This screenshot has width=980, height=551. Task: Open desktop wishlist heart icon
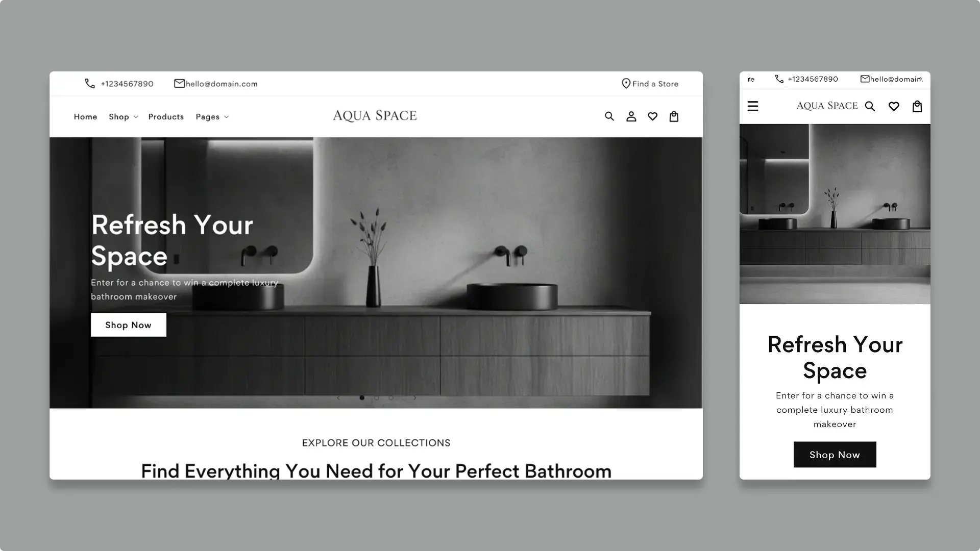[x=652, y=116]
